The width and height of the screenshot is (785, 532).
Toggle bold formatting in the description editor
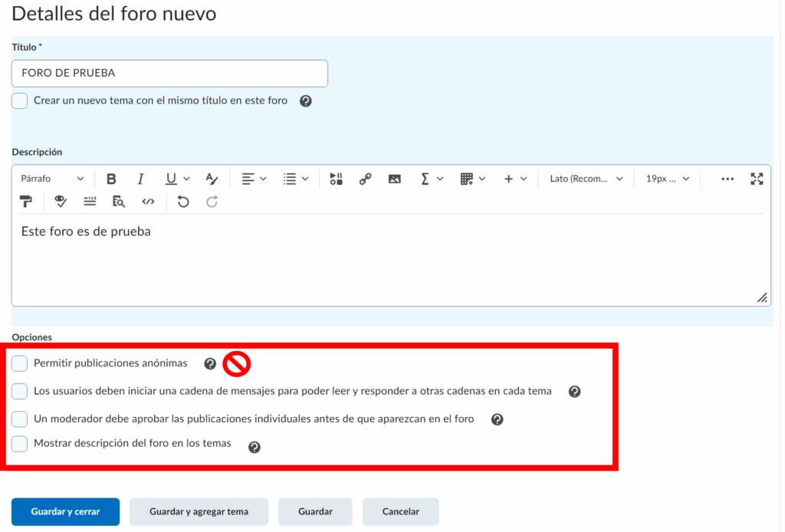click(111, 179)
